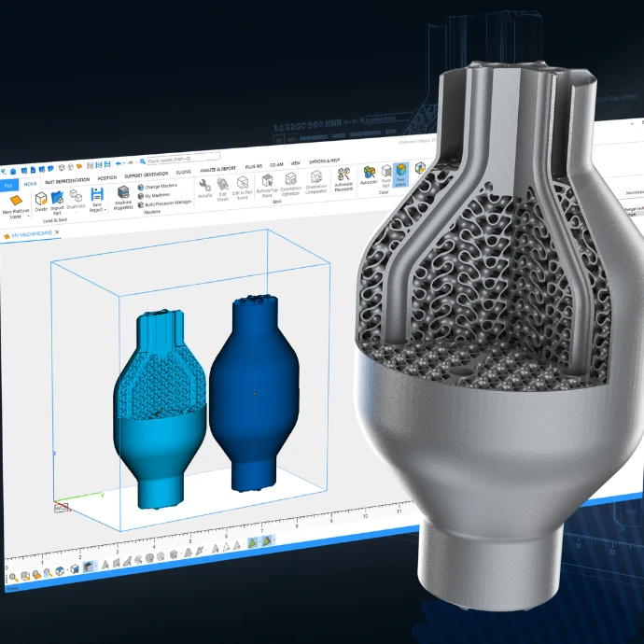The image size is (644, 644).
Task: Open the undo history dropdown arrow
Action: 124,163
